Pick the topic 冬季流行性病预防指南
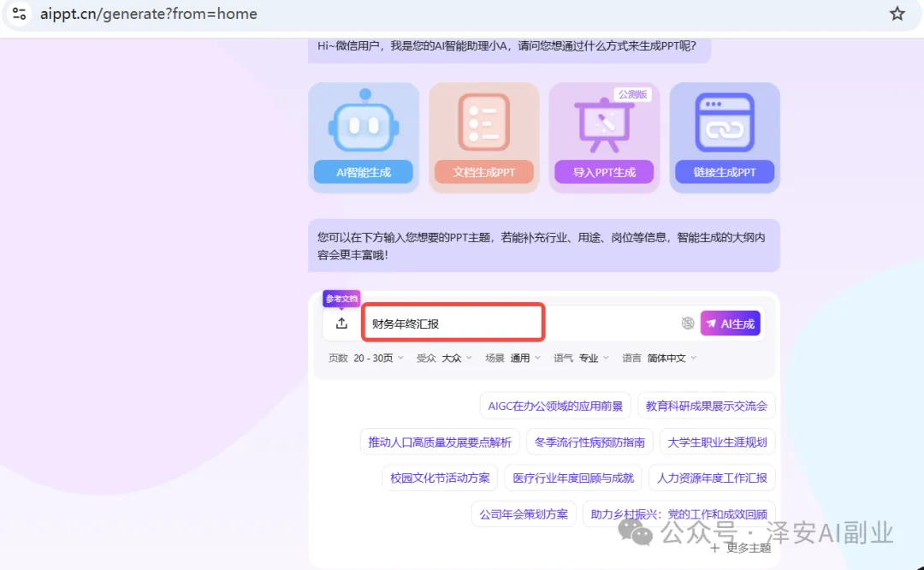Screen dimensions: 924x570 point(589,442)
